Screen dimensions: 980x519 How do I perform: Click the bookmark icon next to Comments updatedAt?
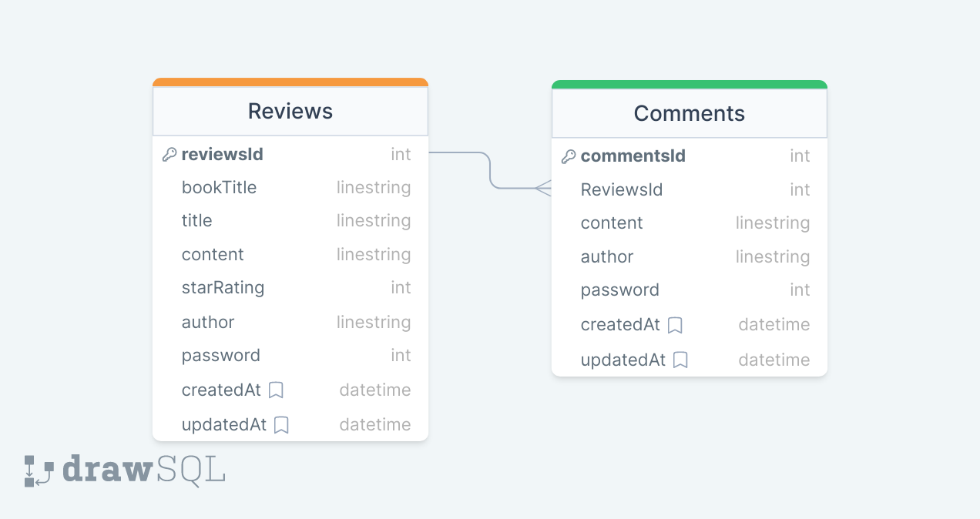coord(680,360)
